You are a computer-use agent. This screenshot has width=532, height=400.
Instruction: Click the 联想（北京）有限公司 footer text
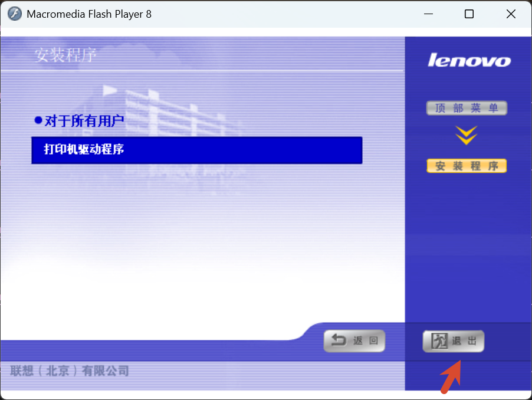tap(70, 371)
